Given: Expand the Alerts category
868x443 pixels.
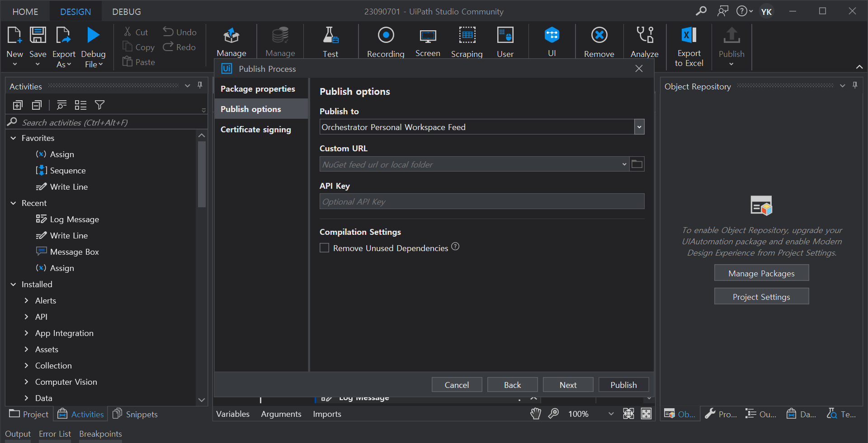Looking at the screenshot, I should (26, 301).
